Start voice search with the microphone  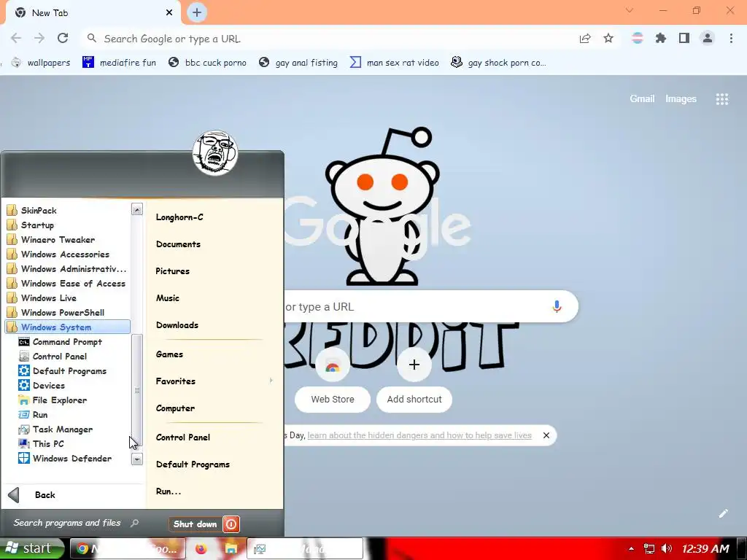[x=557, y=306]
